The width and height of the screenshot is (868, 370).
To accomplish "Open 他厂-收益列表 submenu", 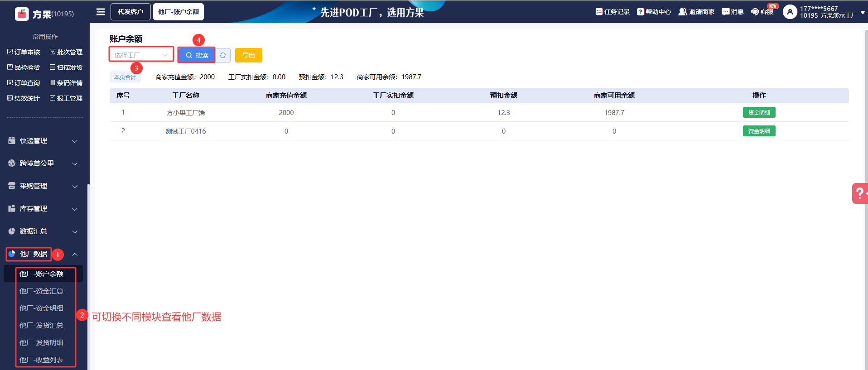I will tap(41, 360).
